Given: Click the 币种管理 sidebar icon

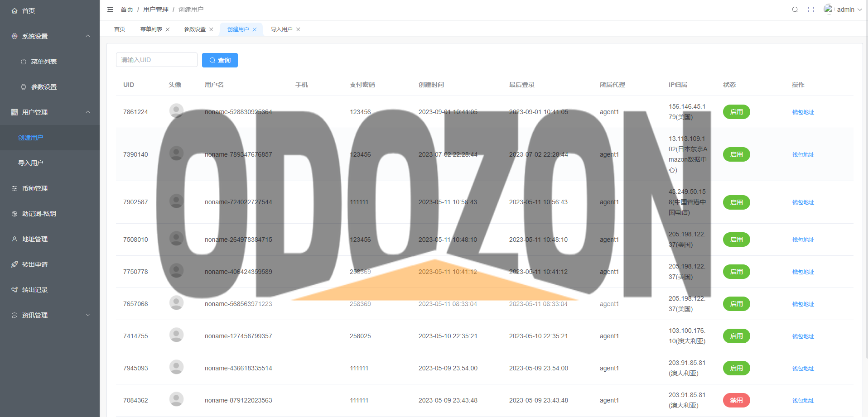Looking at the screenshot, I should tap(14, 188).
